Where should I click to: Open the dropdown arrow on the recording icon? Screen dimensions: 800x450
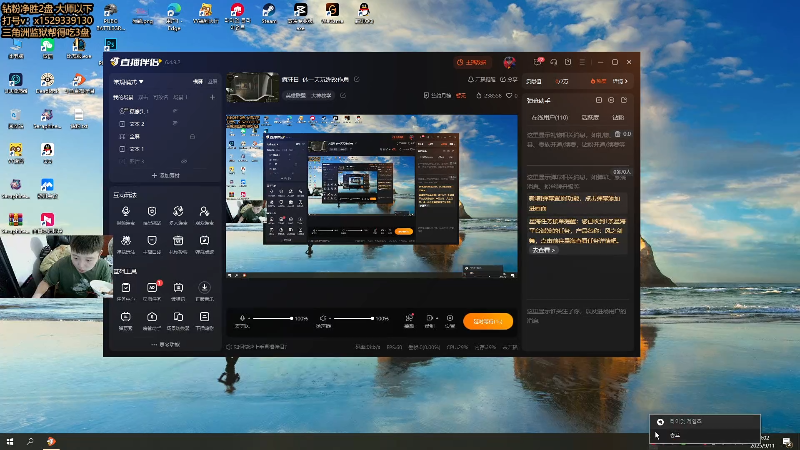pos(437,318)
